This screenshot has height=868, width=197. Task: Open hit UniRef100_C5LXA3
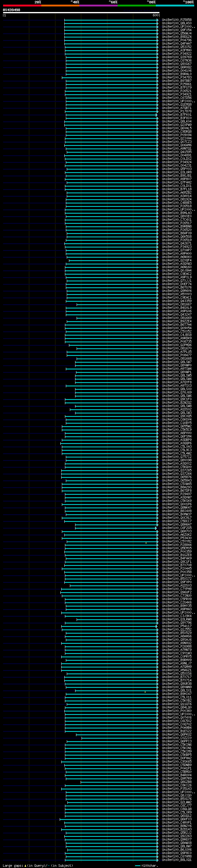tap(176, 446)
